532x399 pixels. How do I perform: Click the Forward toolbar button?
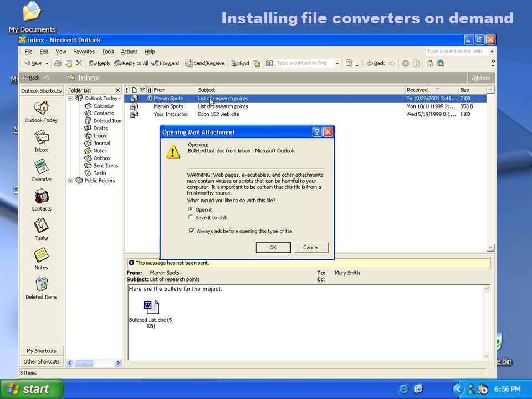(165, 63)
